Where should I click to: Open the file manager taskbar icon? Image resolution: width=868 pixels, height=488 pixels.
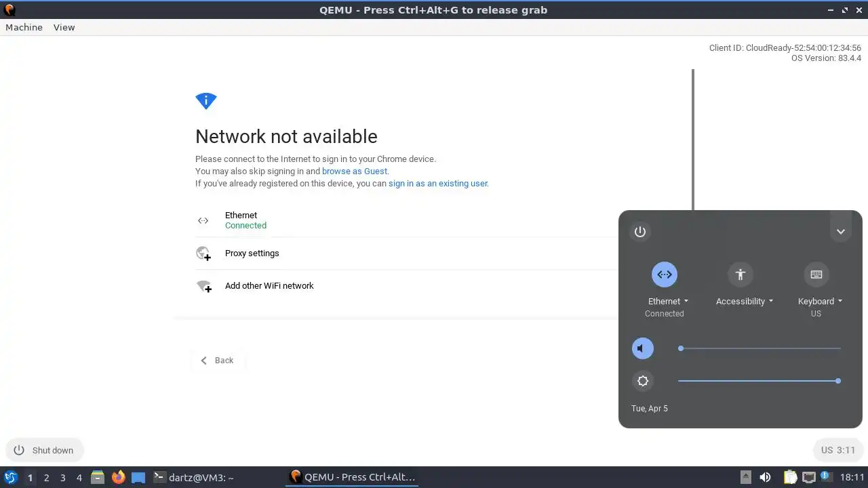98,477
